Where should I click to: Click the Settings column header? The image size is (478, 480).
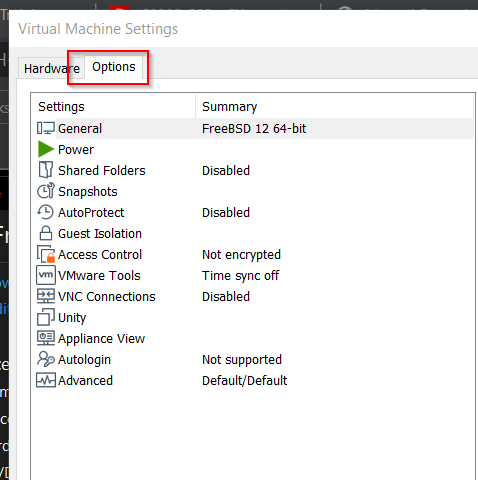pos(113,107)
